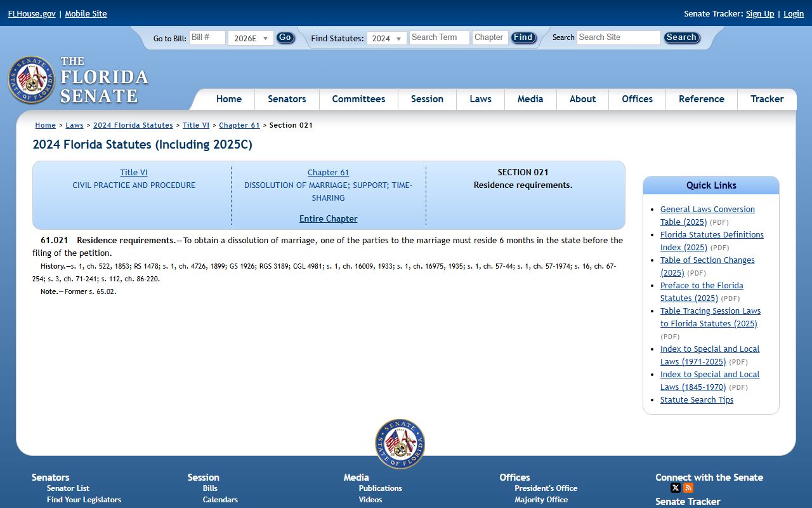
Task: Open the Publications footer link
Action: tap(381, 488)
